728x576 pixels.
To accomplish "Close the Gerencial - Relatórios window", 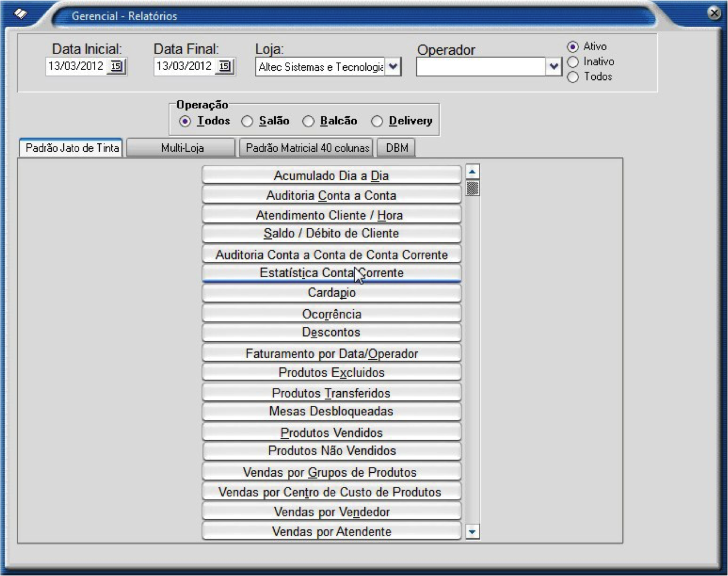I will tap(714, 13).
